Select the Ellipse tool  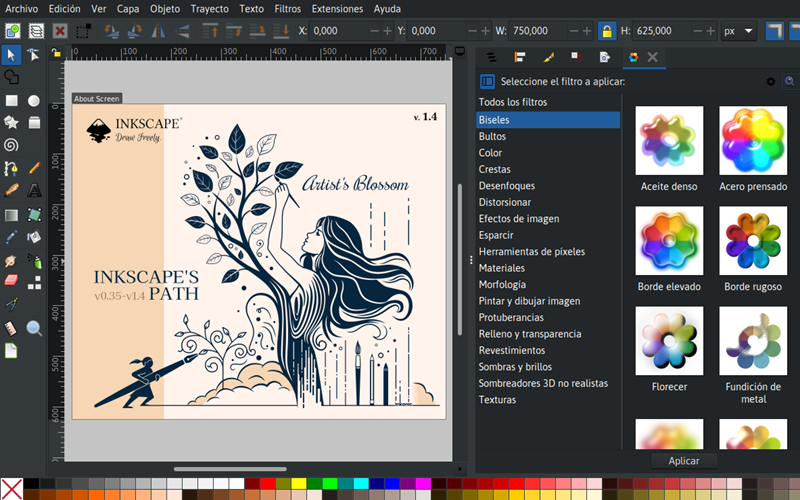point(34,101)
